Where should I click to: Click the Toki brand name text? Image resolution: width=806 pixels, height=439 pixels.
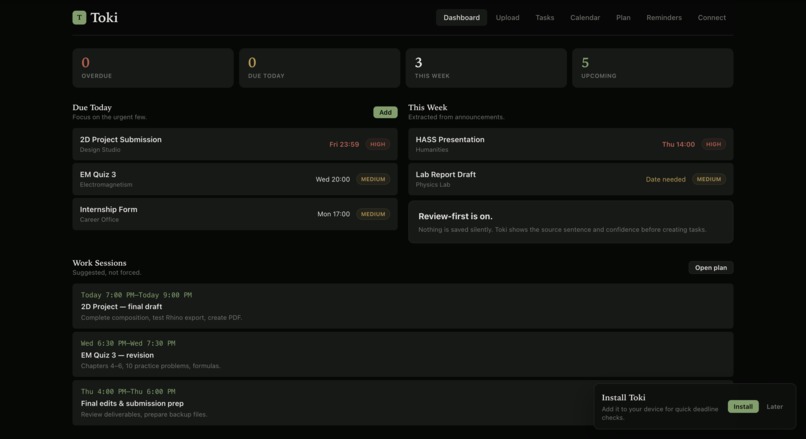104,17
